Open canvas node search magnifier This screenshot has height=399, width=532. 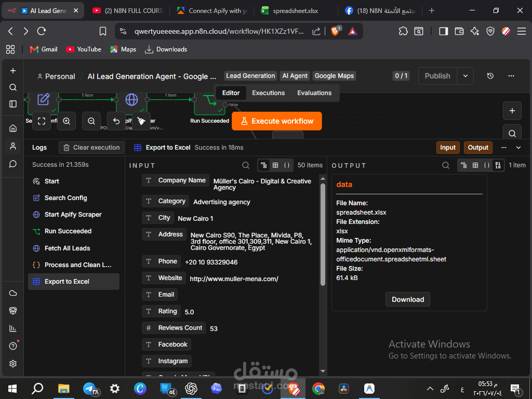pos(512,134)
